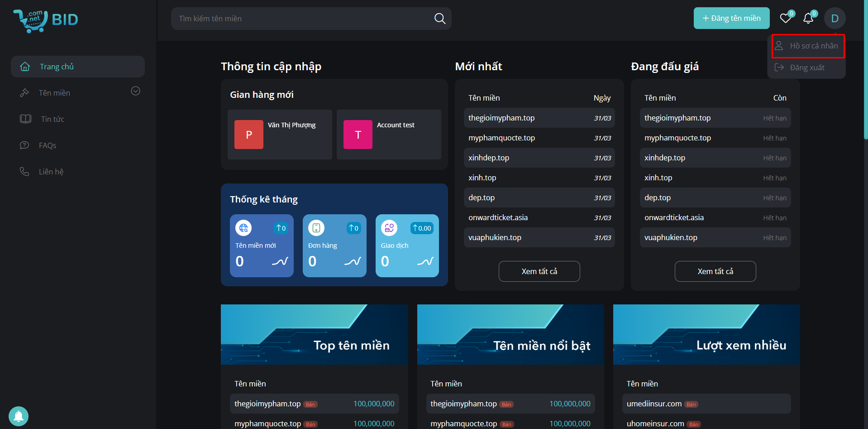Click the user avatar D icon
The image size is (868, 429).
[x=835, y=19]
